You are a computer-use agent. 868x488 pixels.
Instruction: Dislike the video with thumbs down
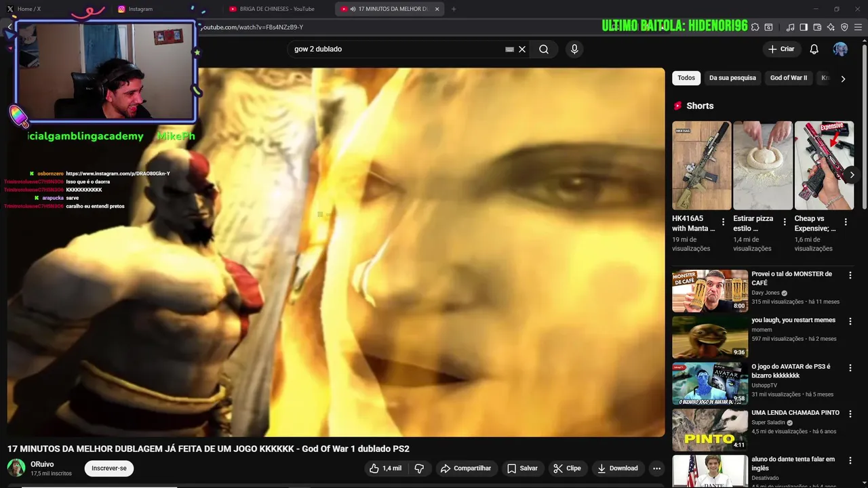[419, 468]
